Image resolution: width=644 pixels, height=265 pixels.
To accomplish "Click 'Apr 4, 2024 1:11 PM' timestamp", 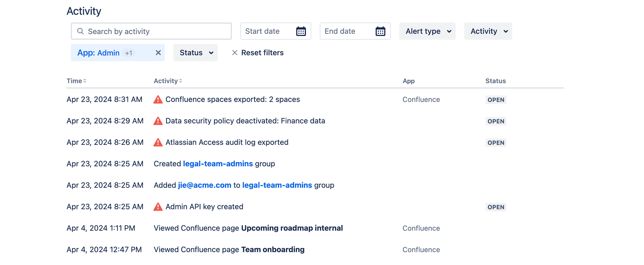I will click(x=101, y=228).
